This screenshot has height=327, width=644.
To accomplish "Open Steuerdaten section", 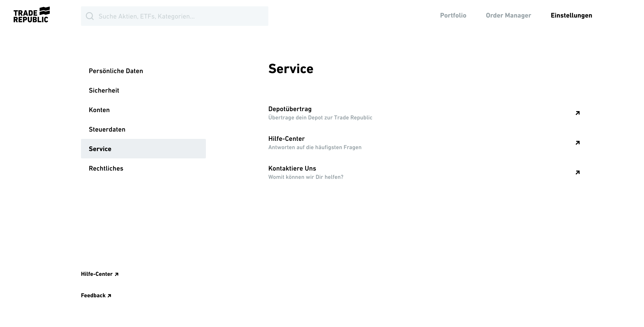I will coord(107,129).
